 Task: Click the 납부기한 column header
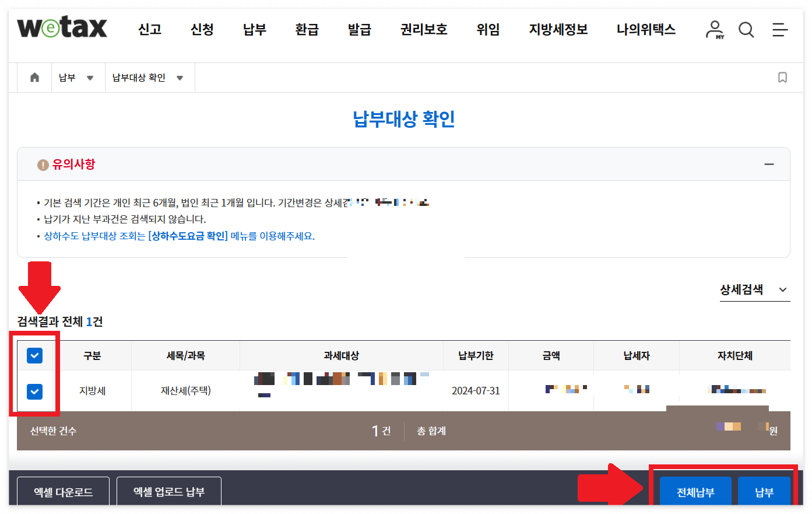[476, 355]
